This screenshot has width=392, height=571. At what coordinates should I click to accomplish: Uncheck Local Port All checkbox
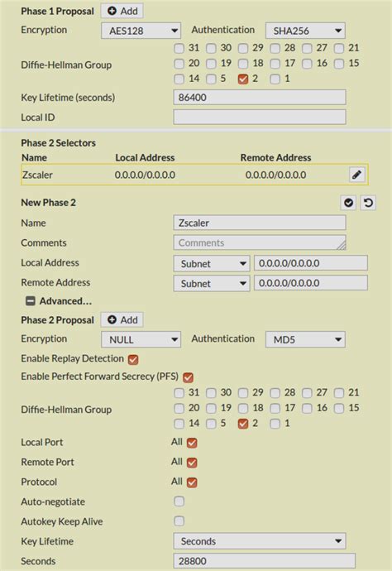[x=192, y=443]
